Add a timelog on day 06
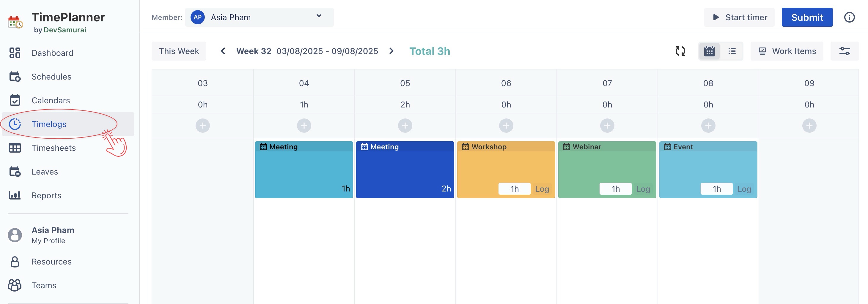Screen dimensions: 868x304 [x=506, y=126]
